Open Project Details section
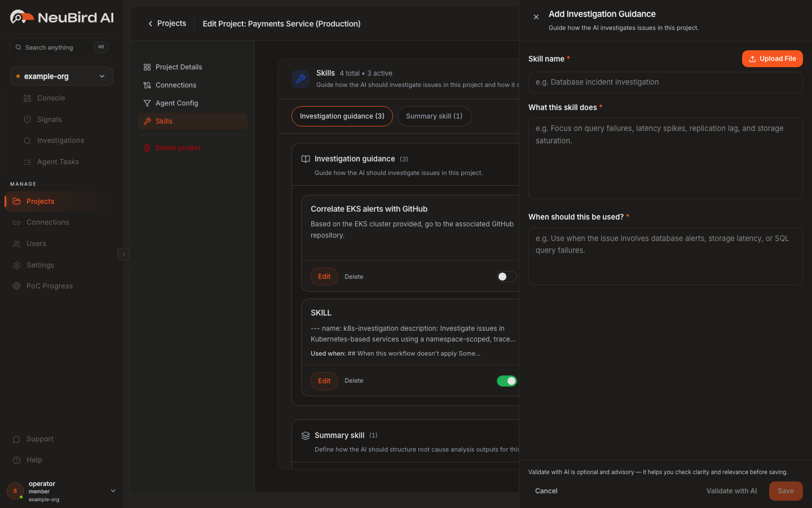812x508 pixels. [x=192, y=67]
